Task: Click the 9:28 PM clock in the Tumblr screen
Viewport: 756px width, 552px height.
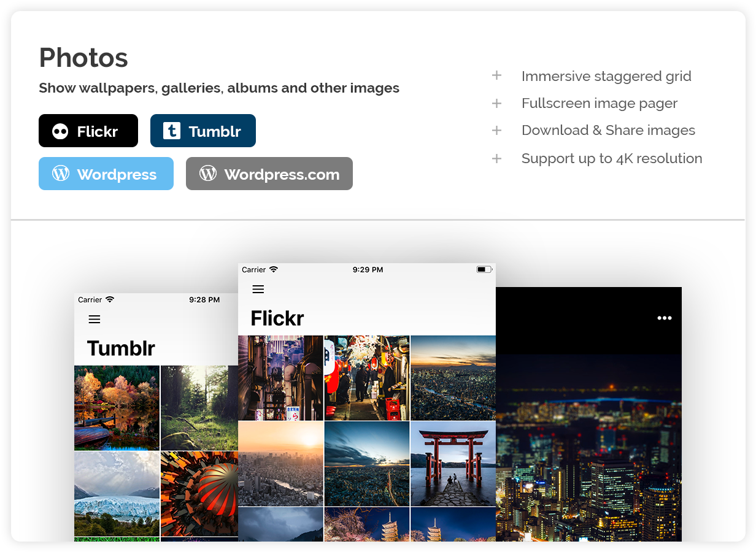Action: coord(204,300)
